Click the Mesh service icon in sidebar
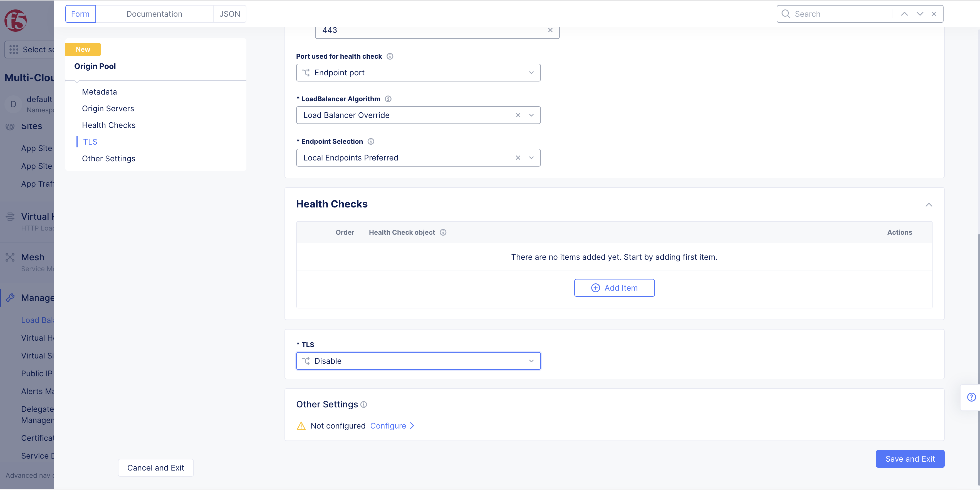The width and height of the screenshot is (980, 490). coord(10,257)
